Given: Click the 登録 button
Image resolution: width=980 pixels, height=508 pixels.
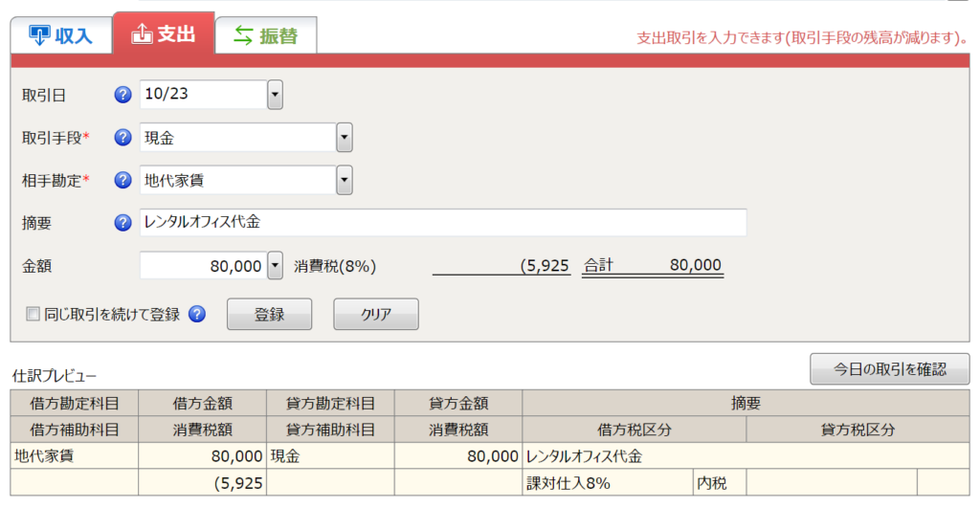Looking at the screenshot, I should coord(269,314).
